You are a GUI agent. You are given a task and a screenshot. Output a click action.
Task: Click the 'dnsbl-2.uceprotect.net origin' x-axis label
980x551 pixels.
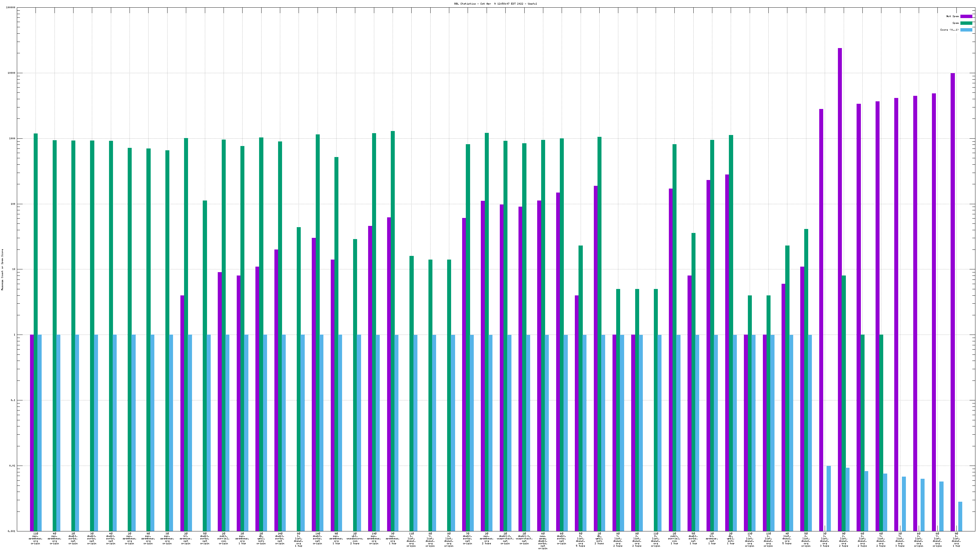point(505,539)
